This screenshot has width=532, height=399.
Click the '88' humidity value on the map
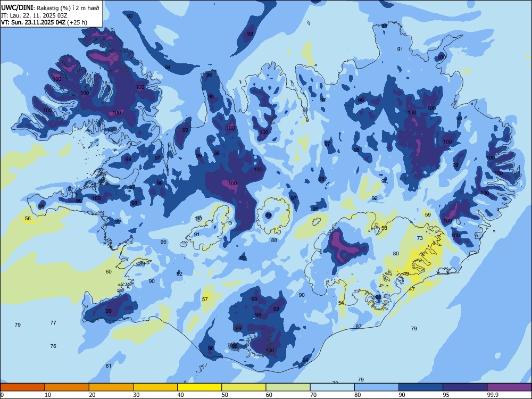(274, 240)
